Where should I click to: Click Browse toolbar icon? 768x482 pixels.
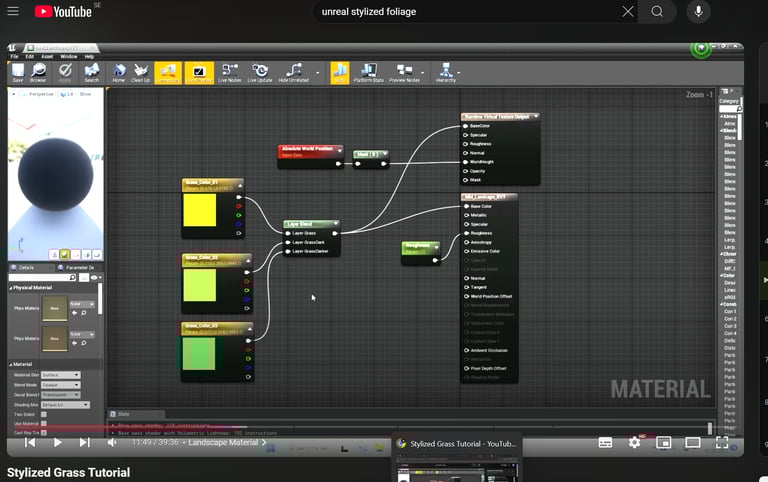pos(38,72)
